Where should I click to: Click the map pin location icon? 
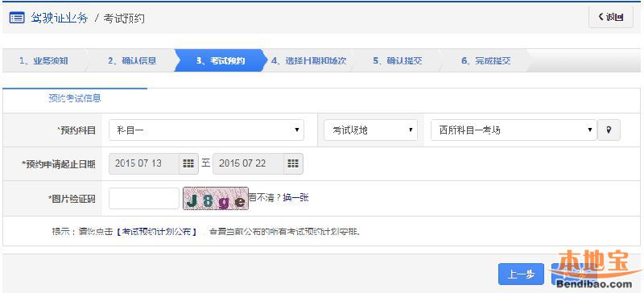(609, 130)
